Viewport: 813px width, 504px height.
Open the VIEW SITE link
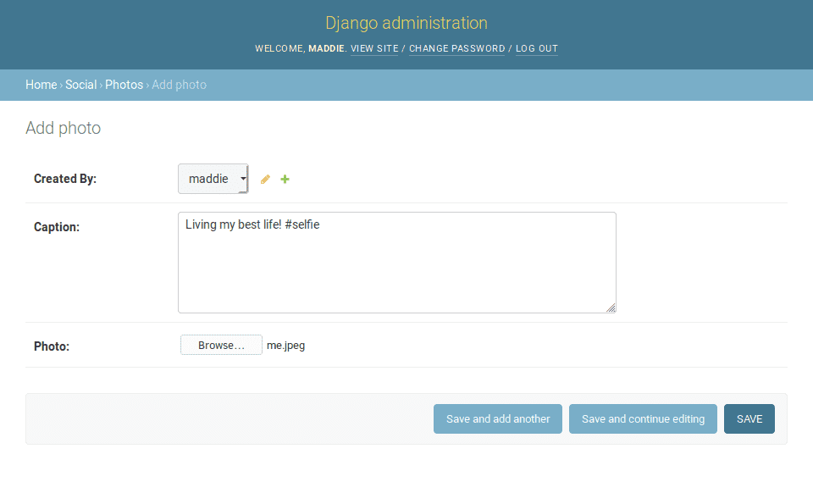point(374,49)
